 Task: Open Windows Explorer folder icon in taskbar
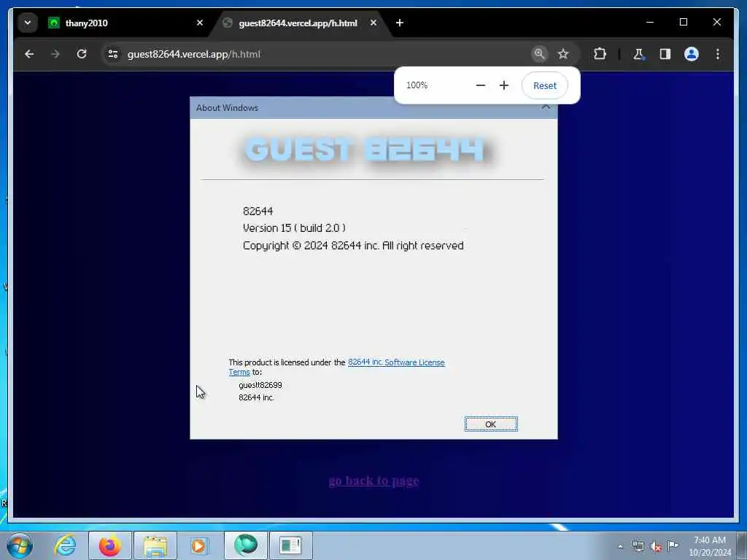pyautogui.click(x=155, y=545)
